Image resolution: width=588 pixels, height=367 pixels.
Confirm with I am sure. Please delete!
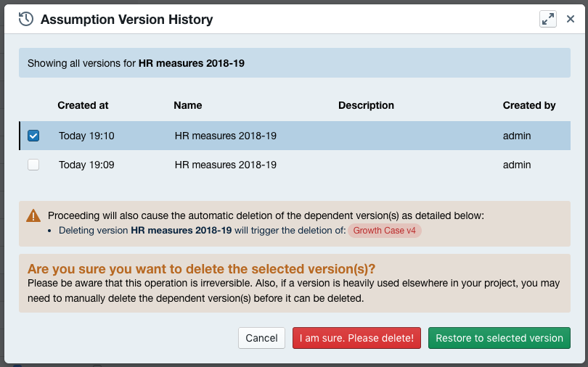356,338
